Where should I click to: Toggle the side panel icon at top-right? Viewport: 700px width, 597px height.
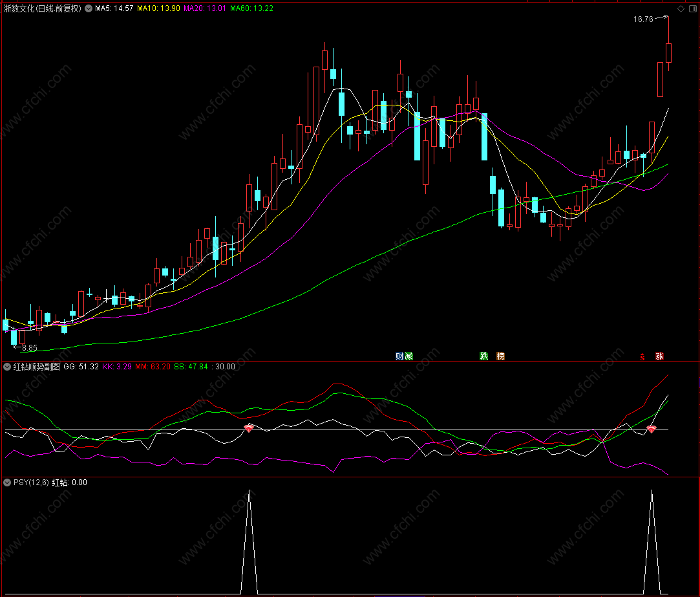[693, 9]
